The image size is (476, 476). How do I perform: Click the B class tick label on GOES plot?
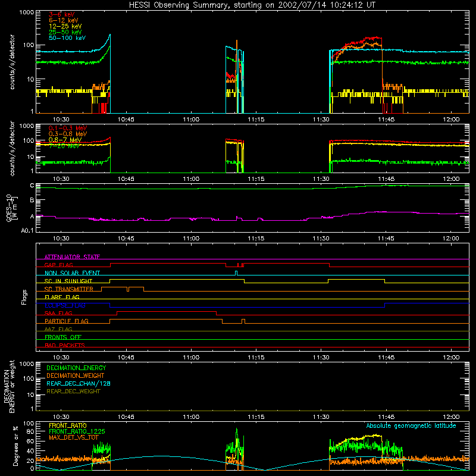[x=32, y=201]
